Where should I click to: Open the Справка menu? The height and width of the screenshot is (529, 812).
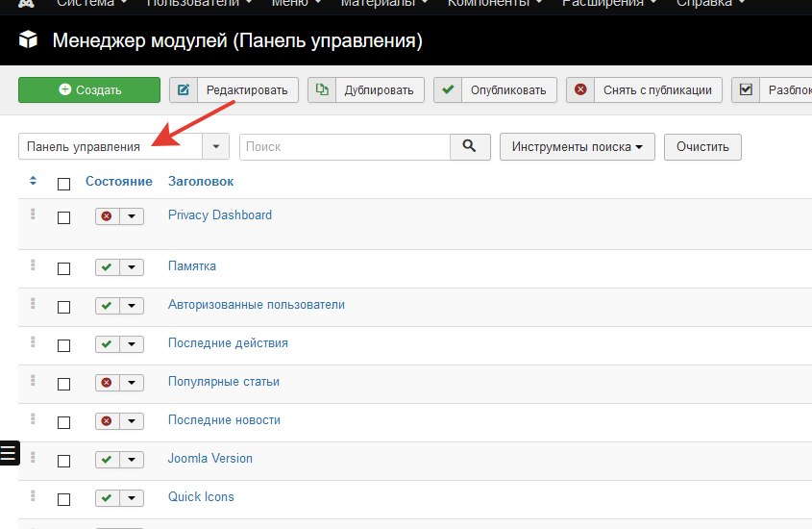[710, 4]
